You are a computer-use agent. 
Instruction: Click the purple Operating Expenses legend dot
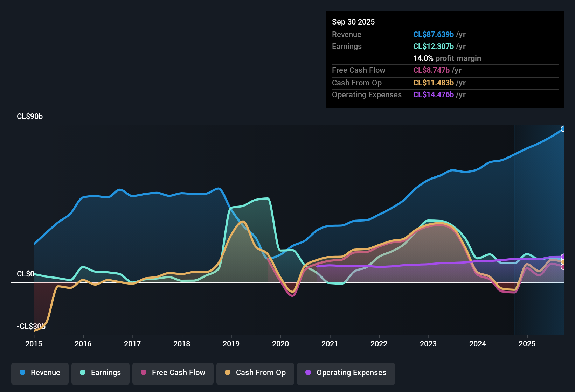[307, 373]
